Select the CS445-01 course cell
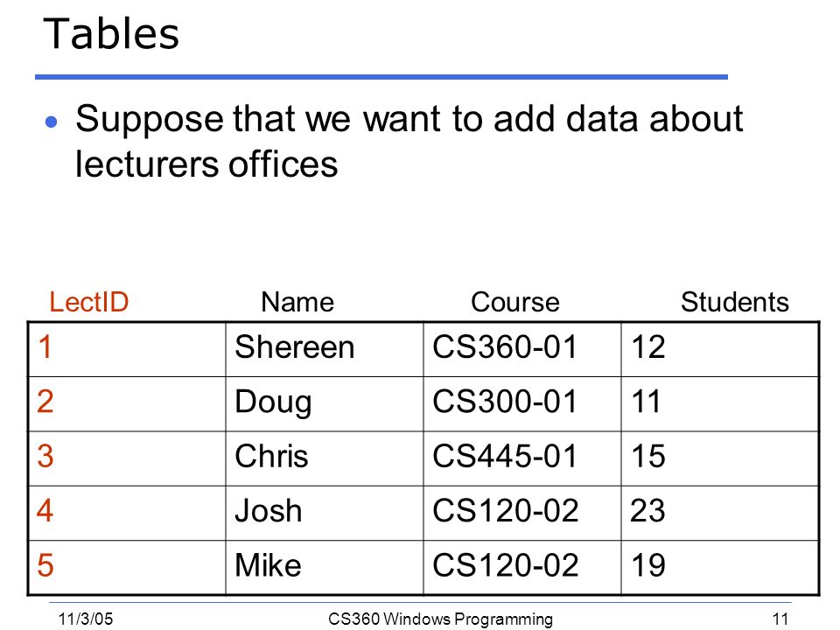 click(522, 459)
